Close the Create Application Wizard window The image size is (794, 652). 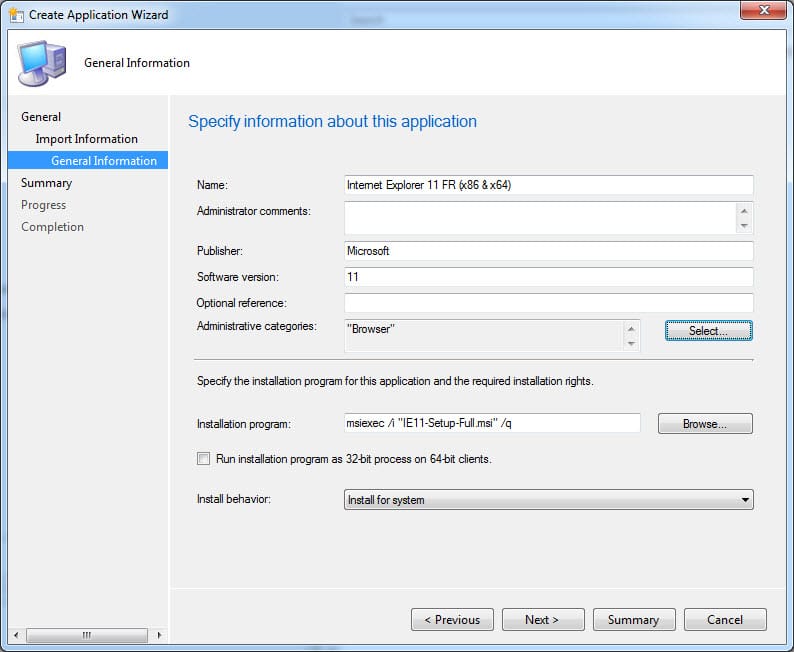[x=763, y=10]
